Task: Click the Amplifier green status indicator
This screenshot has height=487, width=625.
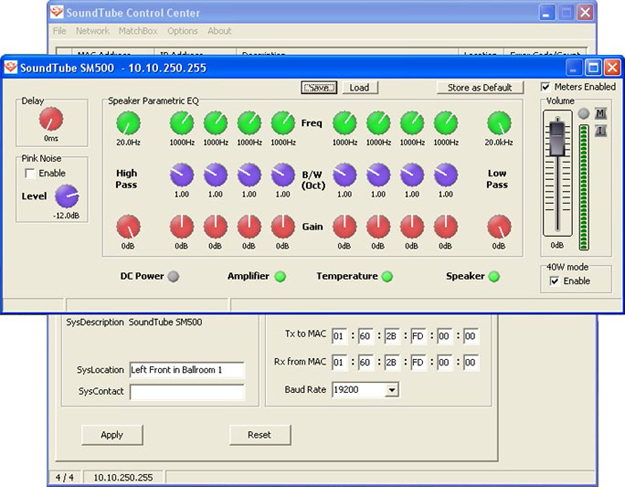Action: tap(280, 276)
